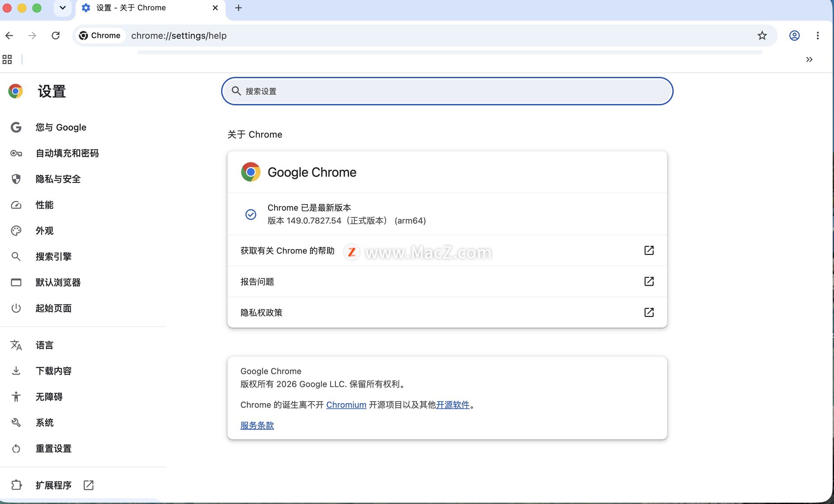The height and width of the screenshot is (504, 834).
Task: Open 您与 Google settings section
Action: tap(61, 127)
